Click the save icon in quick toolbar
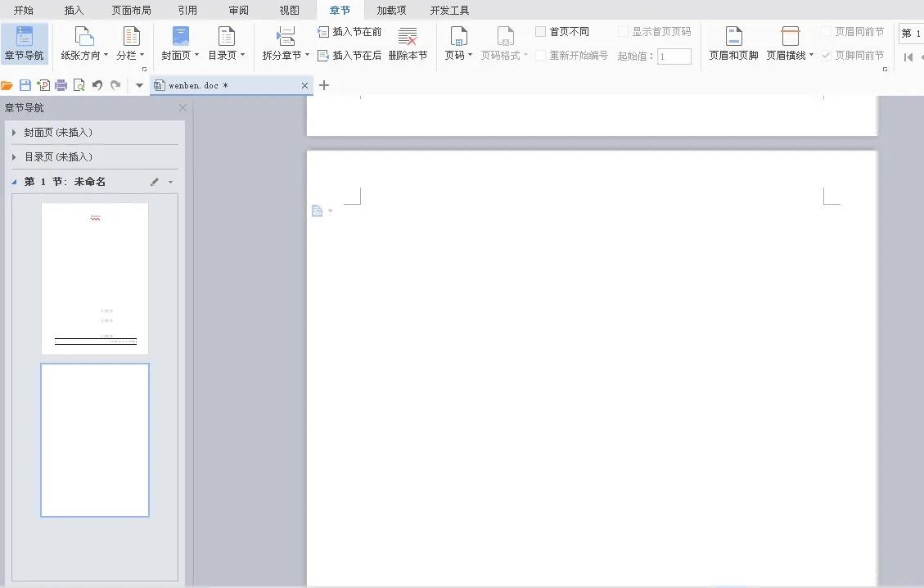 [x=25, y=85]
